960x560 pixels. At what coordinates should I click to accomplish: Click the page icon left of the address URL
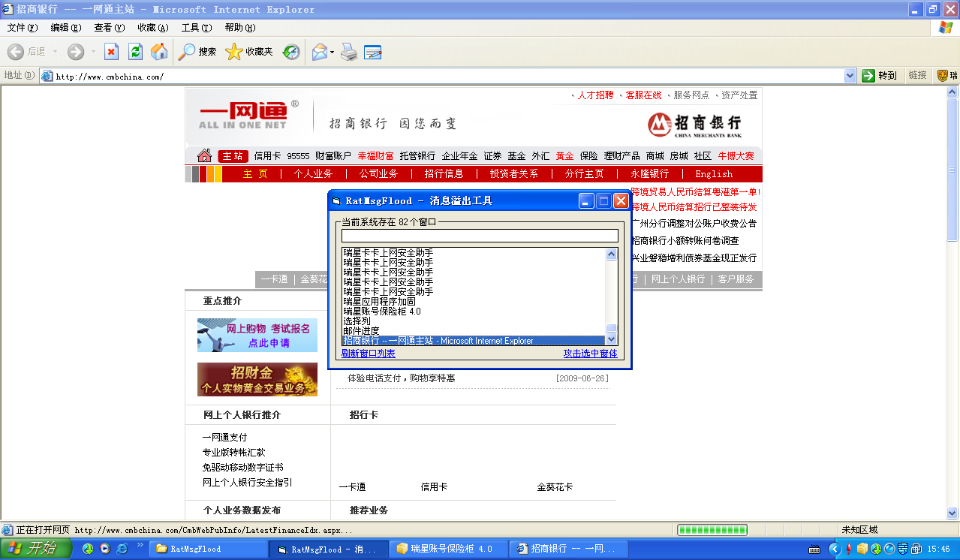[47, 76]
